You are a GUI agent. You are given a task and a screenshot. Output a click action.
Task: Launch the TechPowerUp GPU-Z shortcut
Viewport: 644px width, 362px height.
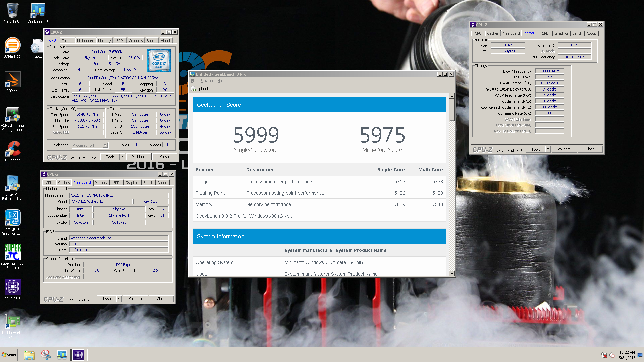pyautogui.click(x=12, y=326)
